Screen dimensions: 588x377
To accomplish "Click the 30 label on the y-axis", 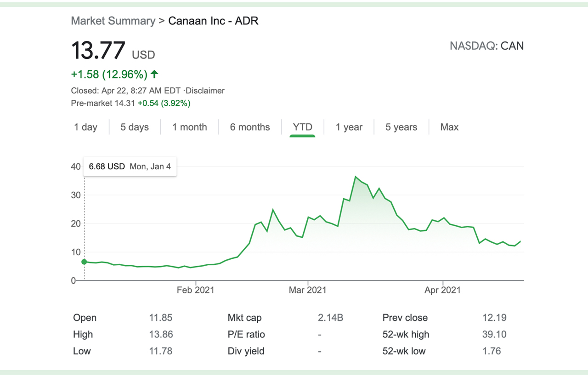I will [x=76, y=195].
